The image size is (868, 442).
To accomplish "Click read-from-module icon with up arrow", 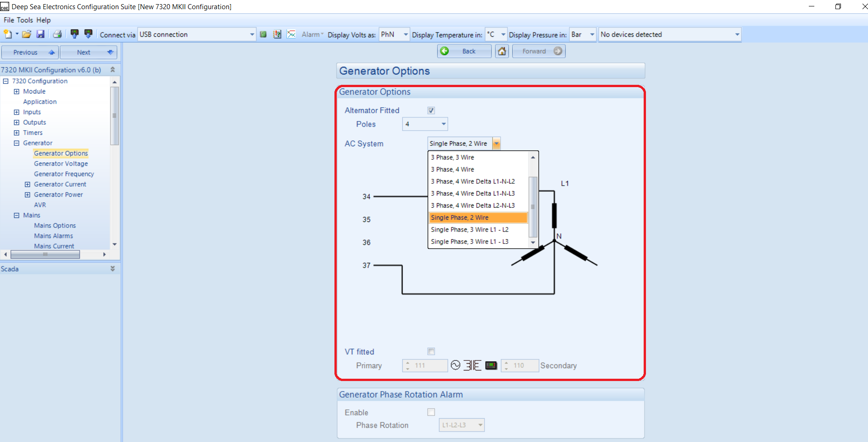I will [74, 34].
